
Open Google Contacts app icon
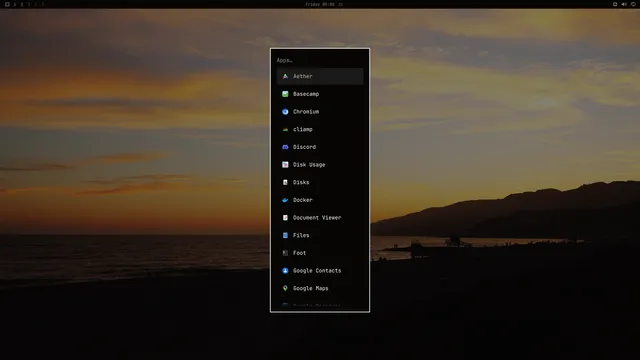point(285,271)
